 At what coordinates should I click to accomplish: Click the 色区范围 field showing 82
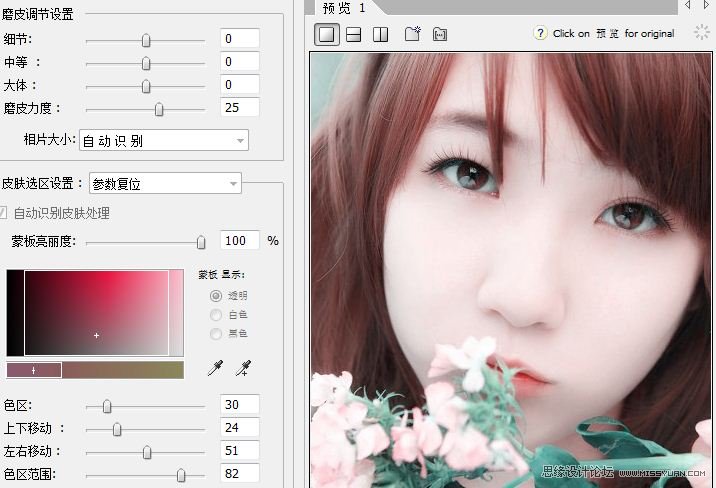(x=240, y=473)
